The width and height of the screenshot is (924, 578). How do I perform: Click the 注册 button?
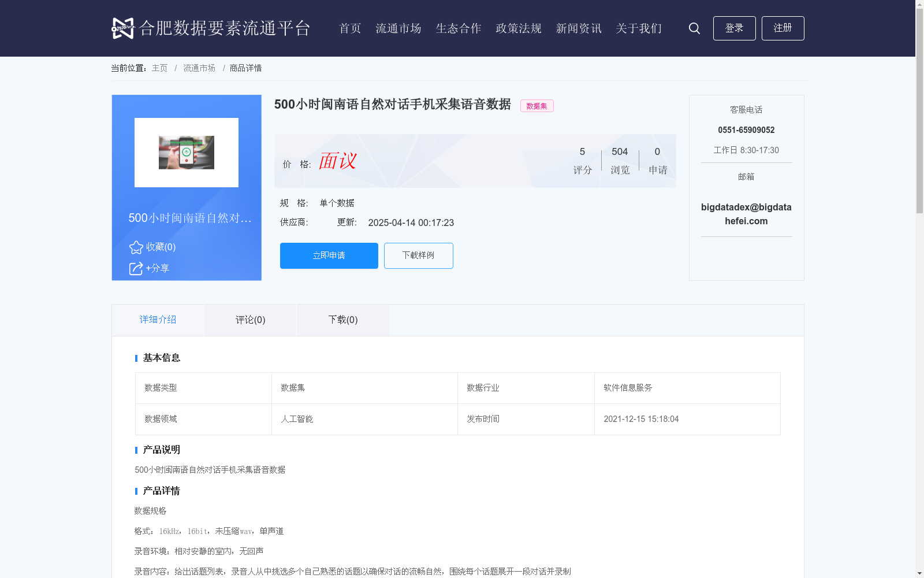click(783, 28)
